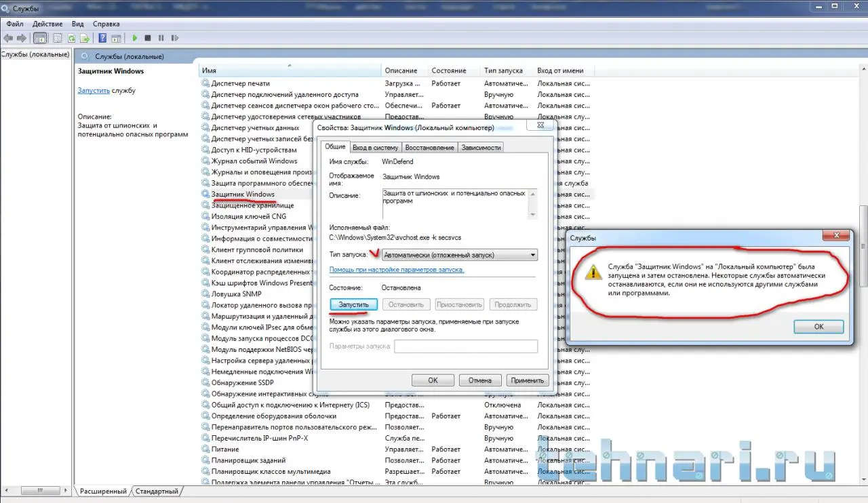Click the gear icon beside Перечислитель IP-шин PnP-X
The width and height of the screenshot is (868, 503).
click(205, 438)
